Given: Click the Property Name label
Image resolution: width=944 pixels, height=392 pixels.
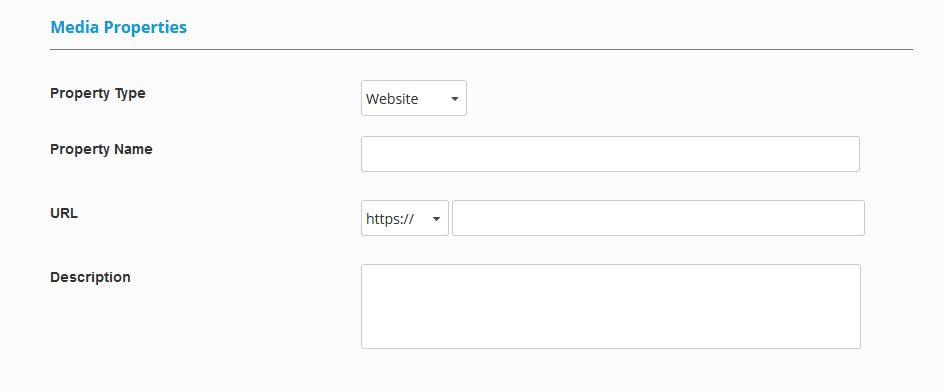Looking at the screenshot, I should (x=101, y=149).
